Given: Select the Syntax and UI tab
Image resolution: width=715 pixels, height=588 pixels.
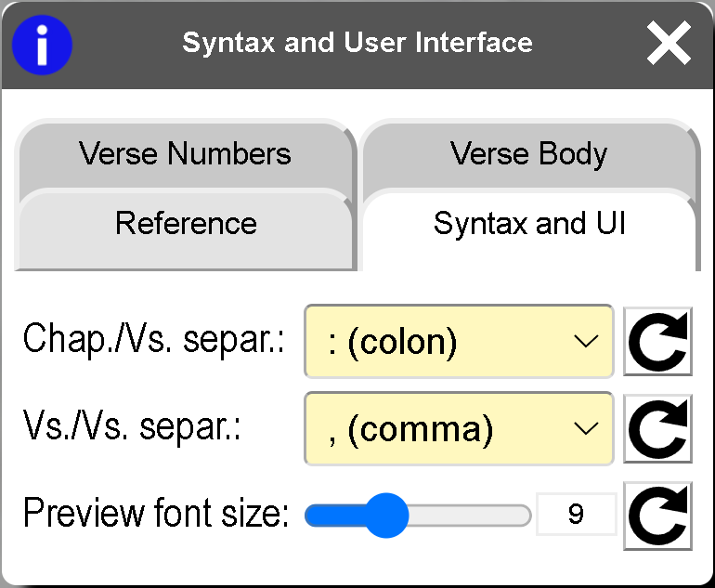Looking at the screenshot, I should [529, 224].
